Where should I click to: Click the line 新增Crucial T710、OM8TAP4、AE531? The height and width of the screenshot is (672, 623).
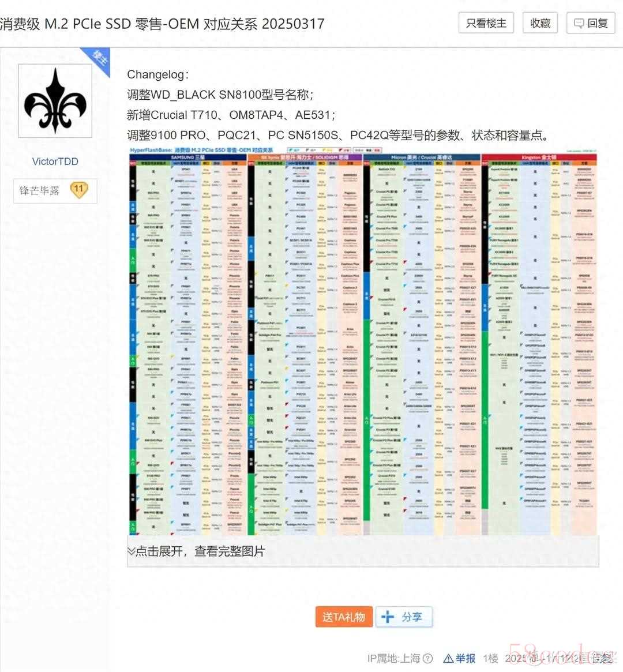231,115
